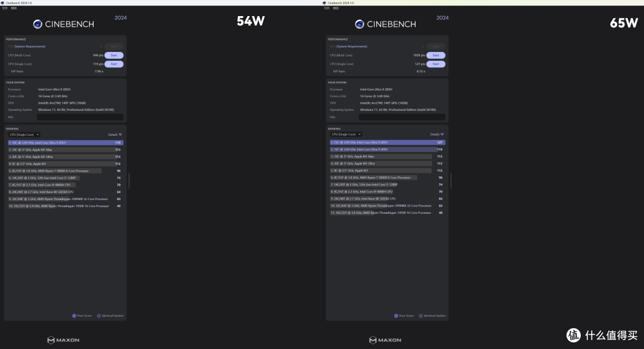The width and height of the screenshot is (644, 349).
Task: Open System Requirements link in 1039 pts window
Action: (352, 46)
